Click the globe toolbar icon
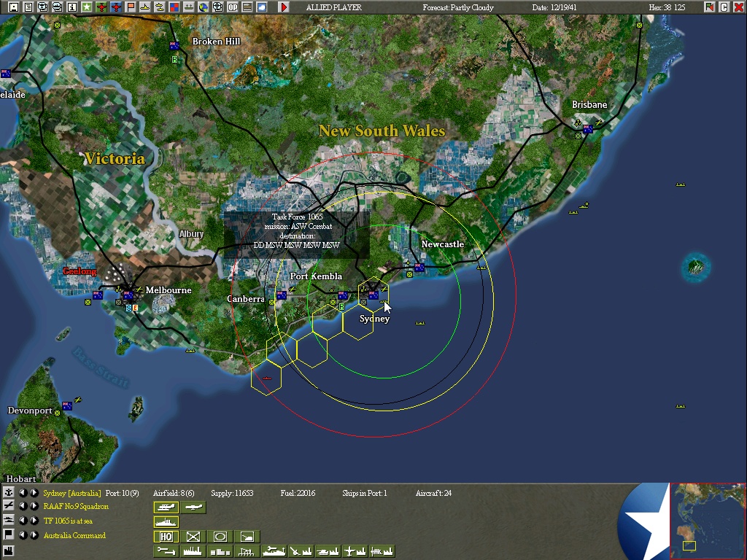Screen dimensions: 747x560 pyautogui.click(x=204, y=7)
